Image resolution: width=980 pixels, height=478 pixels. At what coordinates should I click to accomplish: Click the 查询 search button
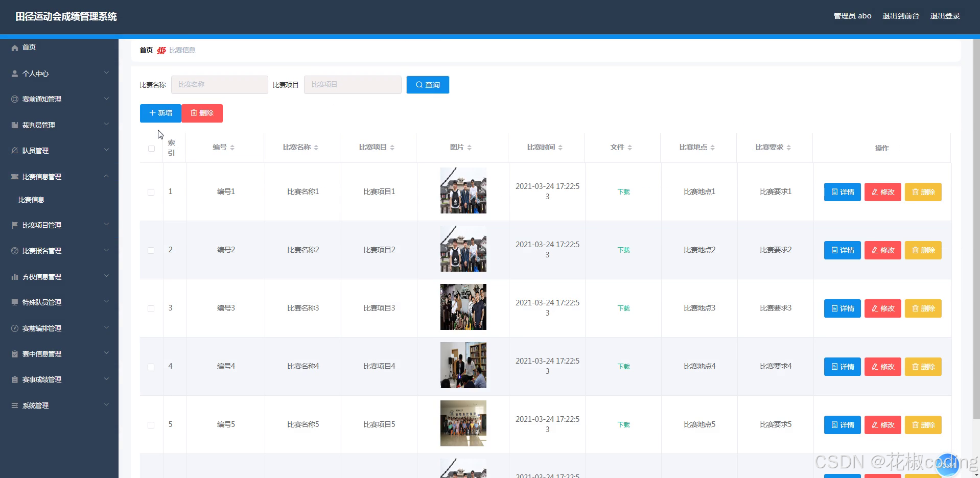428,85
